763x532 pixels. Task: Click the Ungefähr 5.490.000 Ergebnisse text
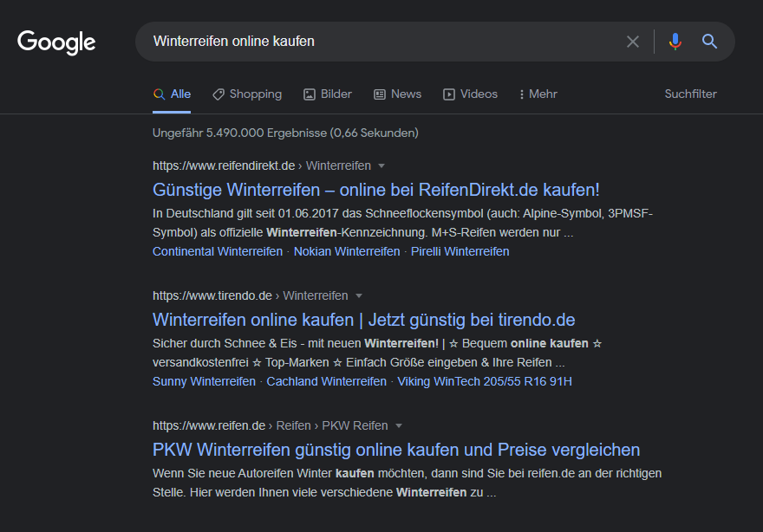285,133
